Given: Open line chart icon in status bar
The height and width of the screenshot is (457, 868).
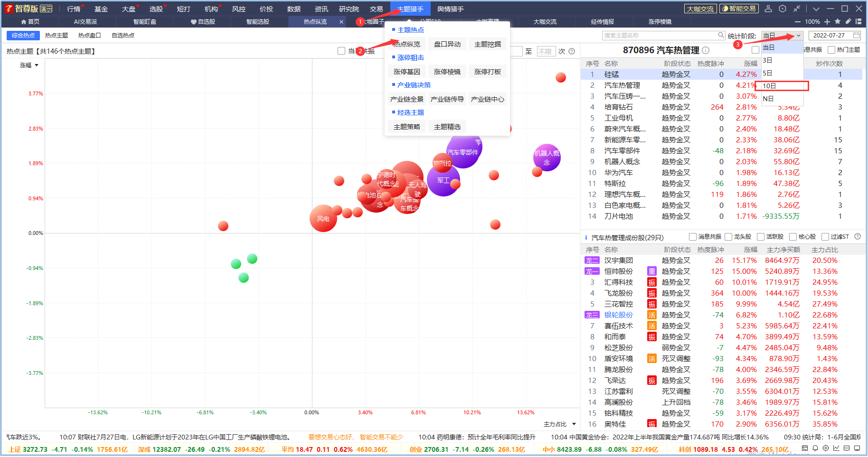Looking at the screenshot, I should [x=836, y=448].
